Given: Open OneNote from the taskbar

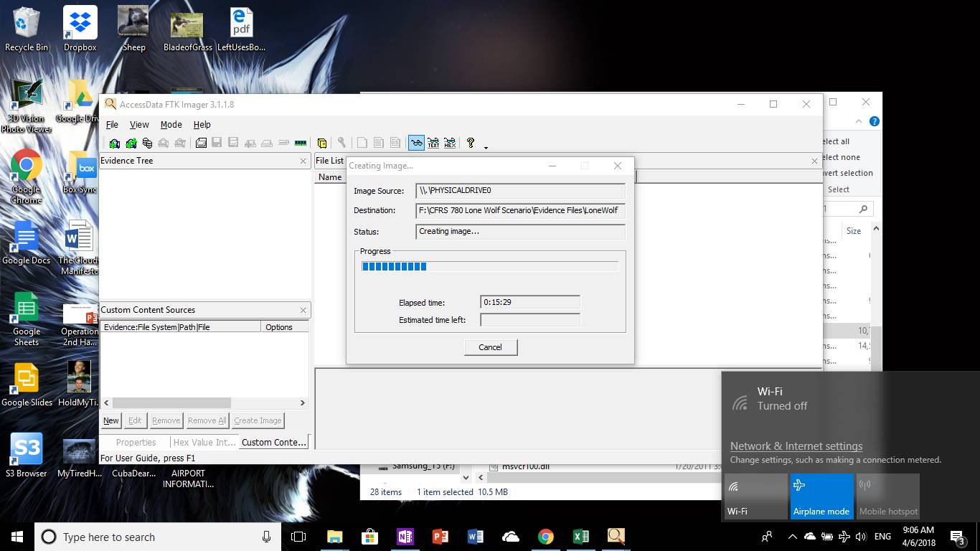Looking at the screenshot, I should [405, 537].
